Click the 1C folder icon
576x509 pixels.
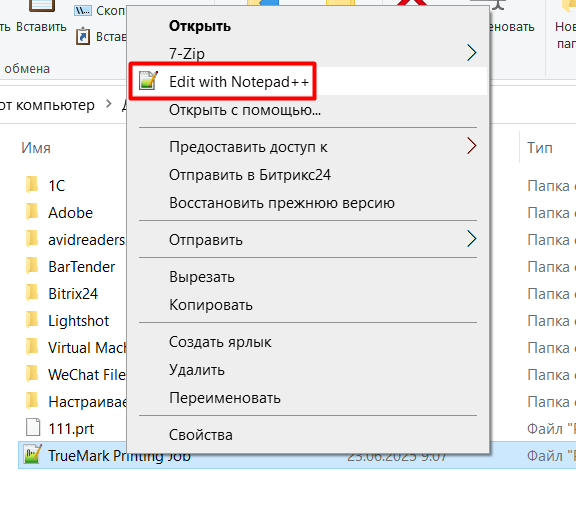tap(32, 185)
